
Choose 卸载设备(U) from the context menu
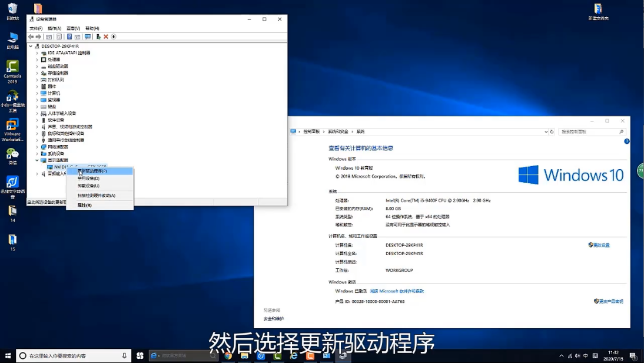(x=88, y=186)
